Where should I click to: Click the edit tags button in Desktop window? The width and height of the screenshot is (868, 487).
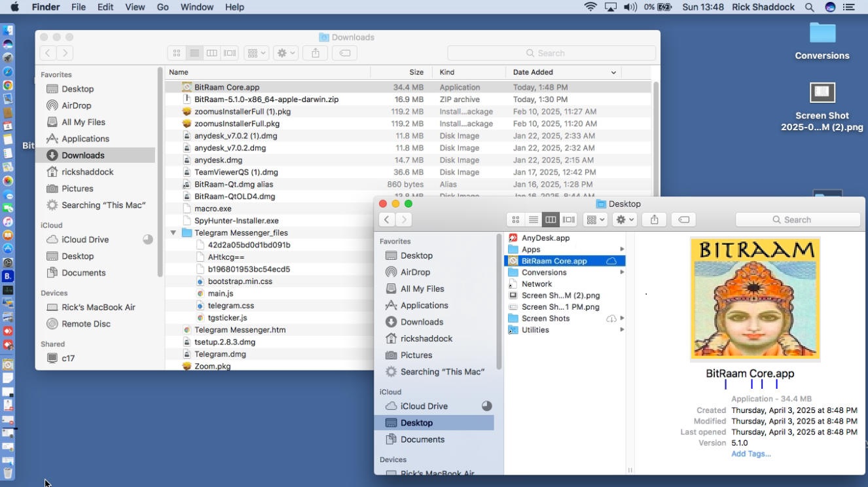684,220
